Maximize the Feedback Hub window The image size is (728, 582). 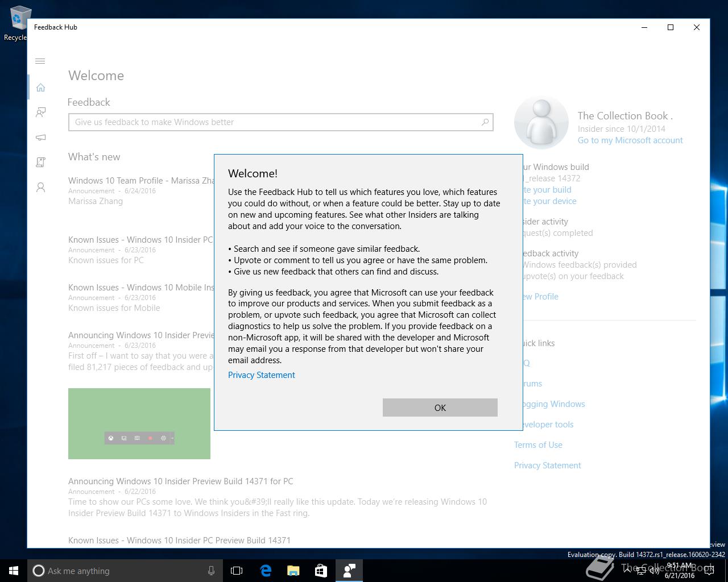[x=671, y=27]
